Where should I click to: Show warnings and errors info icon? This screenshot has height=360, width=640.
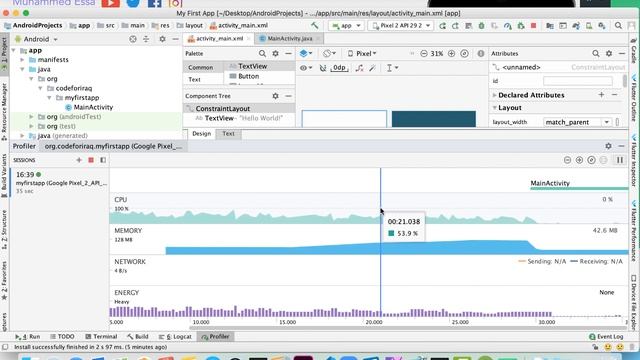(481, 53)
